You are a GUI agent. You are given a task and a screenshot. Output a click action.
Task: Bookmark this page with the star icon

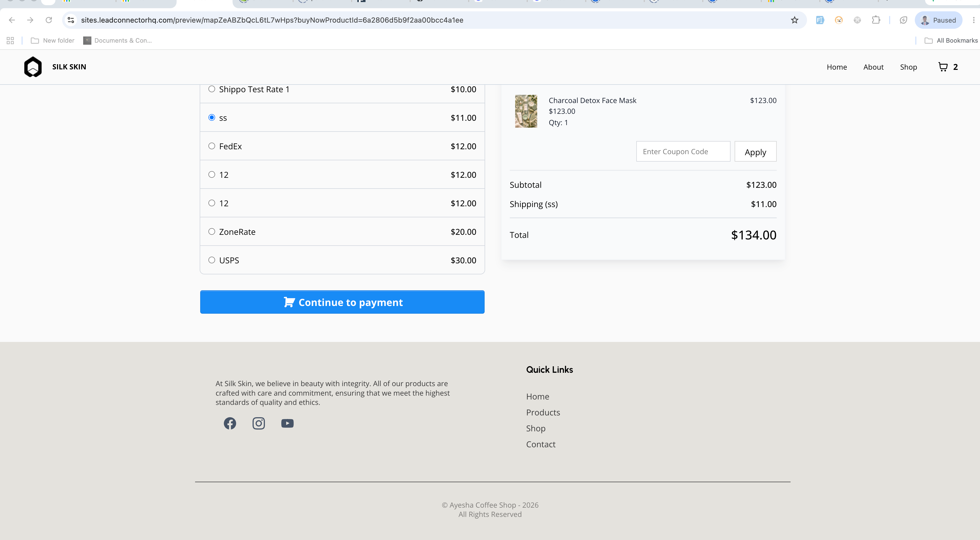pyautogui.click(x=794, y=20)
